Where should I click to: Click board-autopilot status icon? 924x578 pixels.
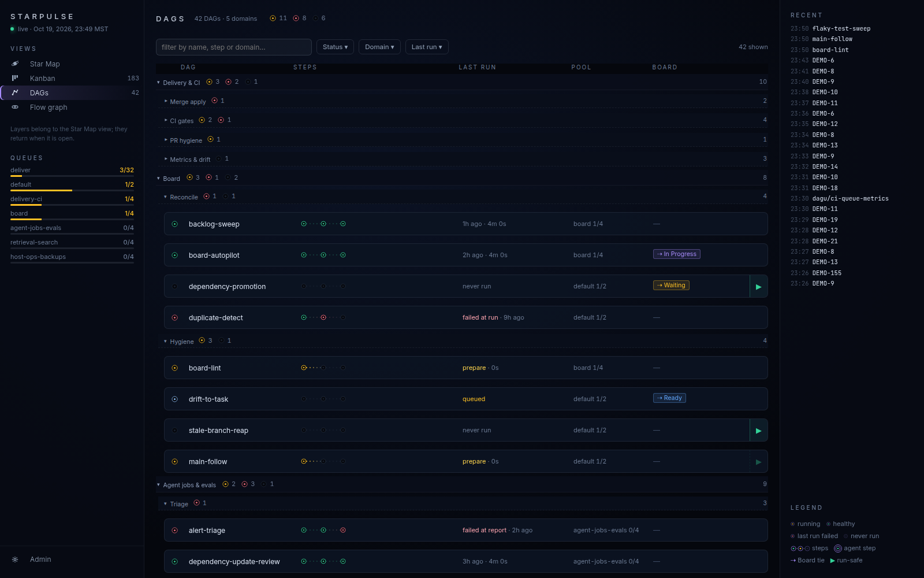coord(174,255)
